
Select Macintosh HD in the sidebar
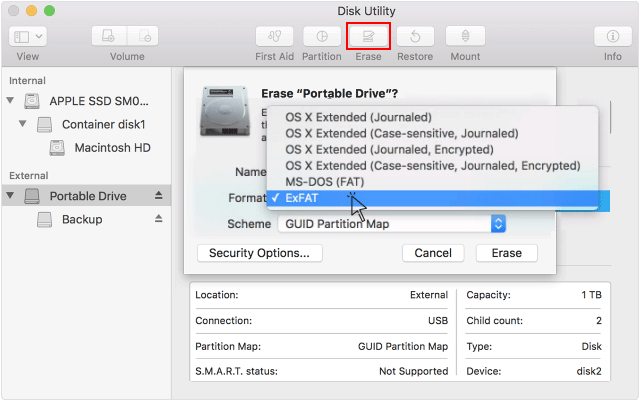(x=112, y=147)
